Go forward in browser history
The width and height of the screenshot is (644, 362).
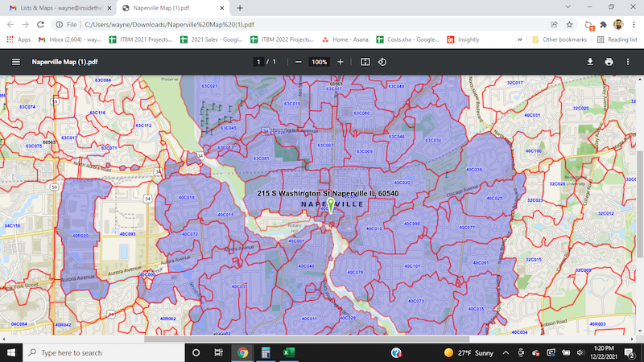26,25
